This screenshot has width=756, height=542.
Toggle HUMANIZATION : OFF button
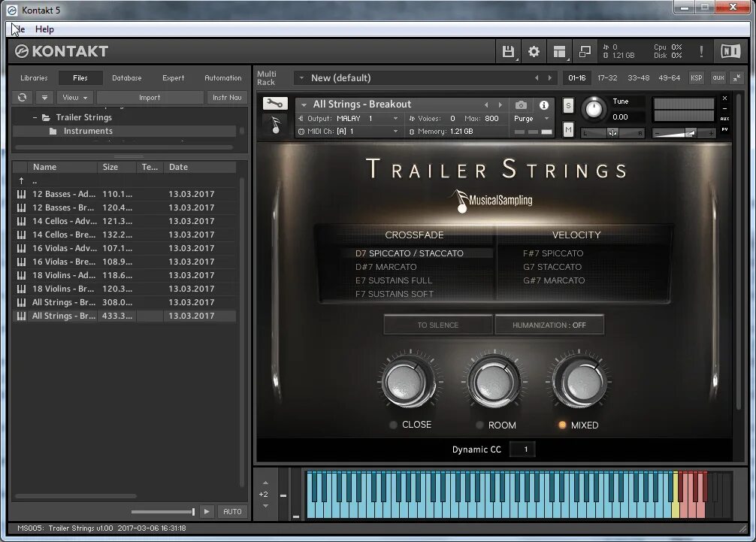tap(549, 325)
